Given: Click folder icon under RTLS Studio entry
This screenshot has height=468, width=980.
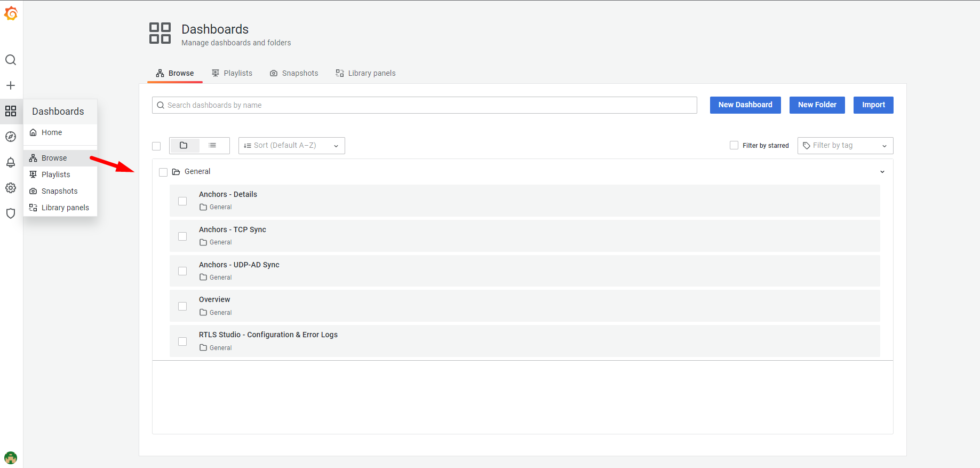Looking at the screenshot, I should click(x=203, y=348).
